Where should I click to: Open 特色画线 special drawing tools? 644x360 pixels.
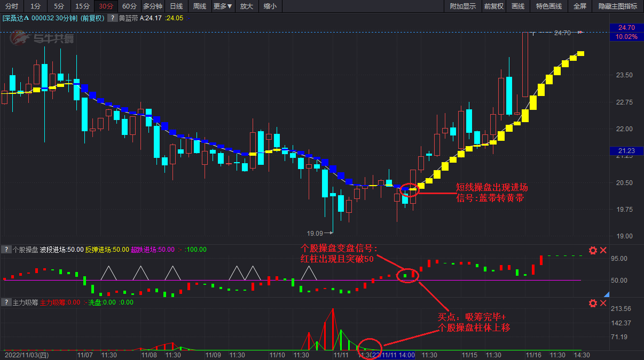pos(549,6)
